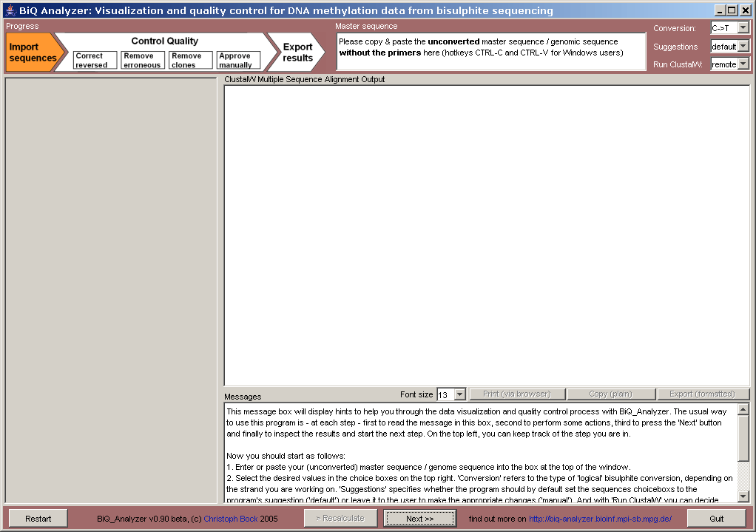The height and width of the screenshot is (532, 756).
Task: Click the Messages scrollbar down arrow
Action: pyautogui.click(x=743, y=496)
